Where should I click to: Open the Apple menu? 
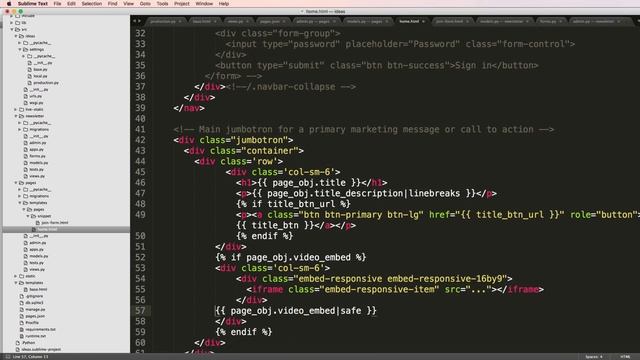[x=9, y=4]
